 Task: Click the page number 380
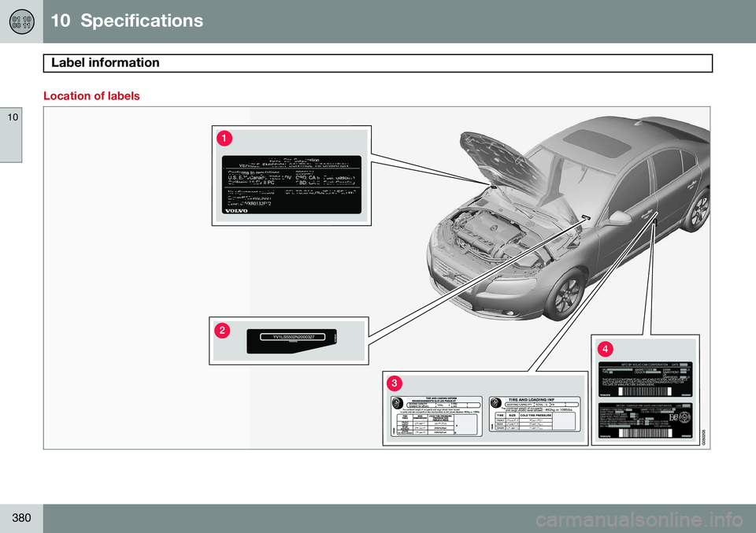[x=21, y=518]
